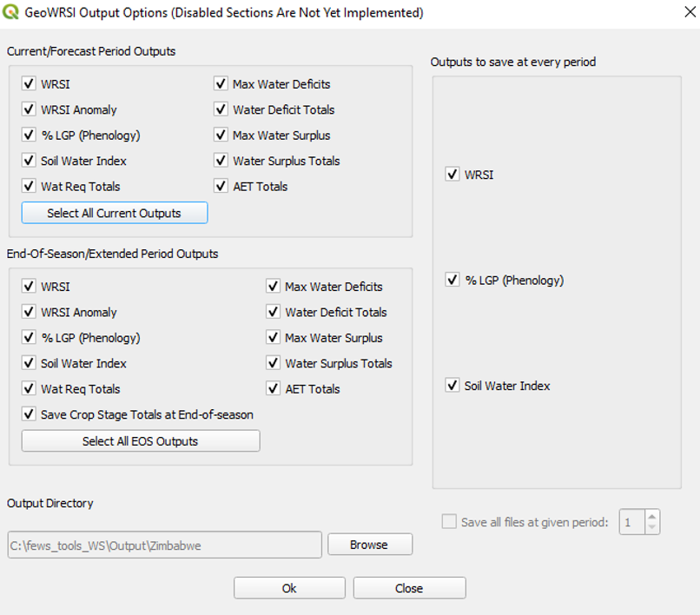This screenshot has width=700, height=615.
Task: Uncheck Save Crop Stage Totals at End-of-season
Action: pos(30,414)
